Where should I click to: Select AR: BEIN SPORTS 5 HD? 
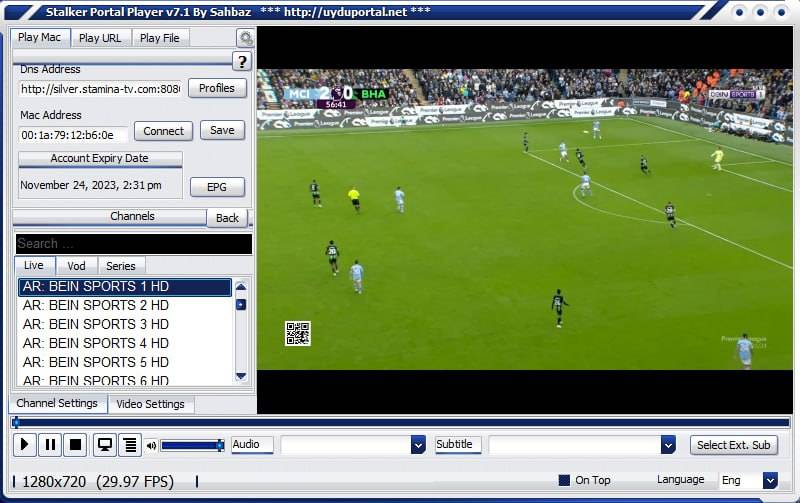point(125,362)
